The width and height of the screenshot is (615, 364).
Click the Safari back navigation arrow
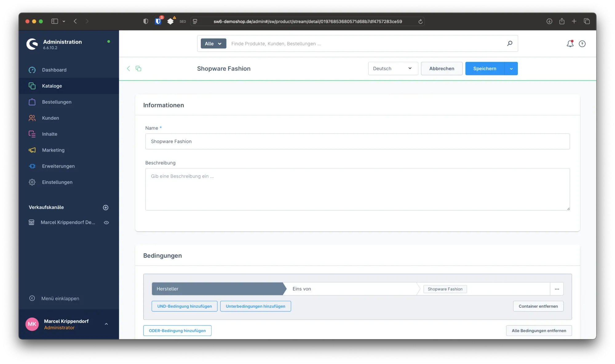[x=75, y=21]
